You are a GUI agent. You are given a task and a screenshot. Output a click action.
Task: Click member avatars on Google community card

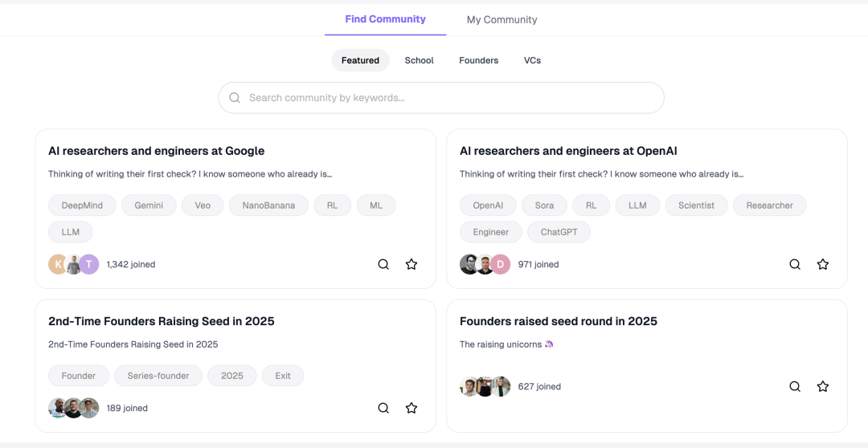(73, 264)
